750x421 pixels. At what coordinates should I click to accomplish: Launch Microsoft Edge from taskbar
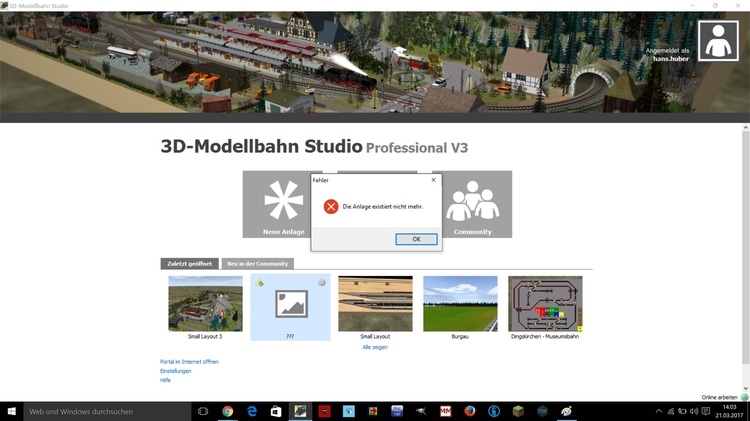252,411
